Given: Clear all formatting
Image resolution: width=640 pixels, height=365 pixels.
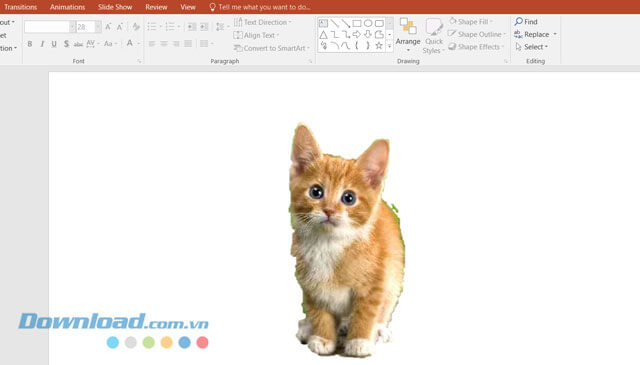Looking at the screenshot, I should pos(136,27).
